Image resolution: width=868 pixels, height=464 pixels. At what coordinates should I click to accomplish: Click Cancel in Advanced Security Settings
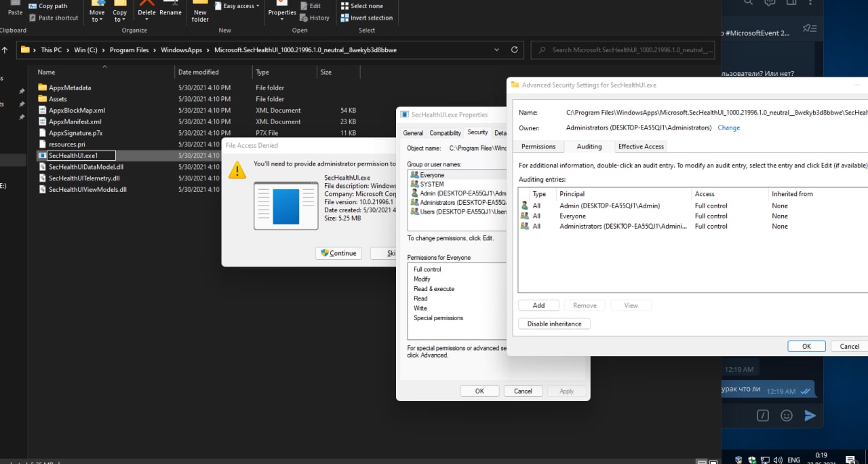click(x=850, y=346)
